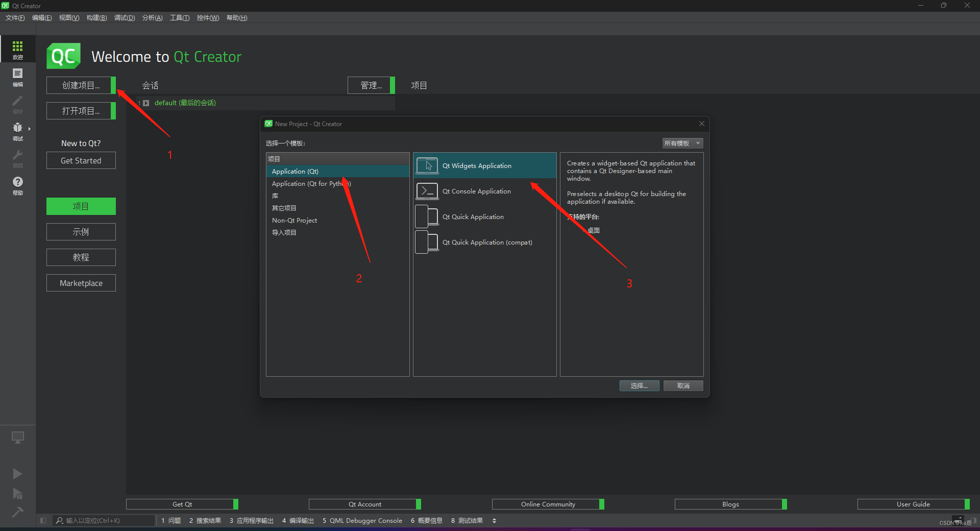
Task: Click the session Manage button
Action: (371, 85)
